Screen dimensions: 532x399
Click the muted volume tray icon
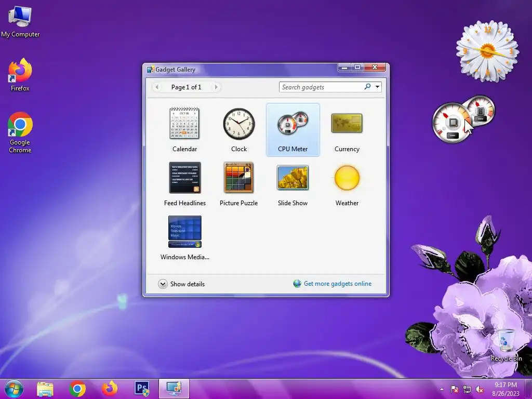(480, 389)
